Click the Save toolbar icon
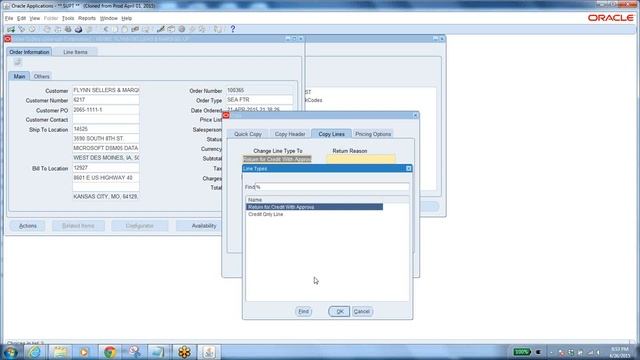The height and width of the screenshot is (360, 640). coord(47,29)
